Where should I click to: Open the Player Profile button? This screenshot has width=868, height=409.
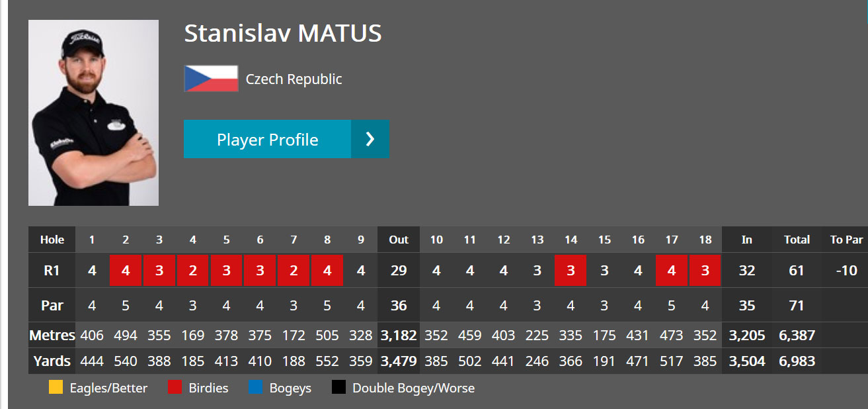pyautogui.click(x=286, y=139)
